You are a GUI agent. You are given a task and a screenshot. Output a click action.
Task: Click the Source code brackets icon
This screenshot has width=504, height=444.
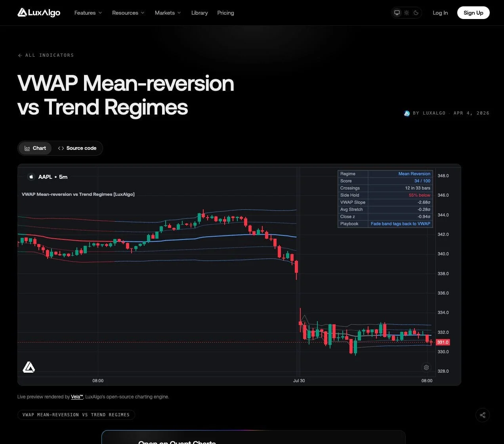tap(61, 148)
